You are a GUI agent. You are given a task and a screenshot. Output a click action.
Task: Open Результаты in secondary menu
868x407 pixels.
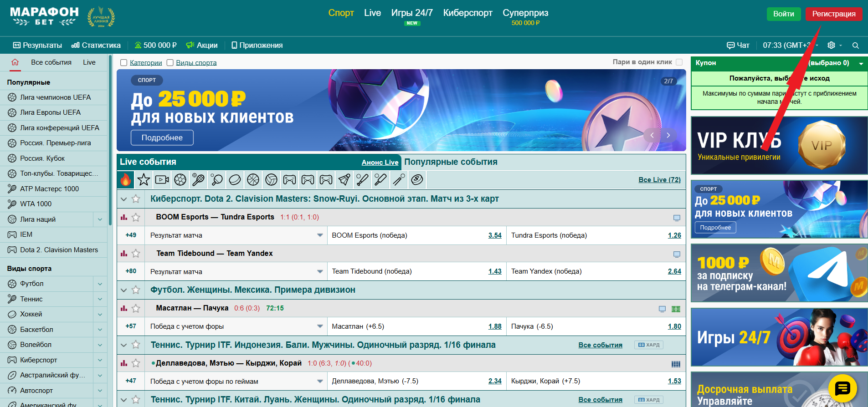37,45
